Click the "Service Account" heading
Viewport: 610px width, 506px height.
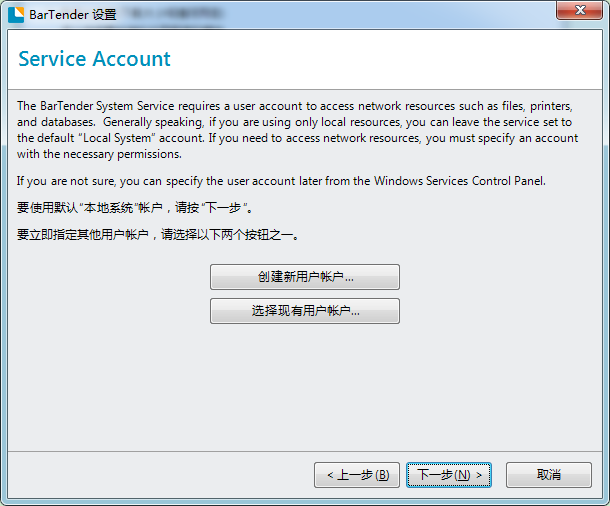point(95,59)
